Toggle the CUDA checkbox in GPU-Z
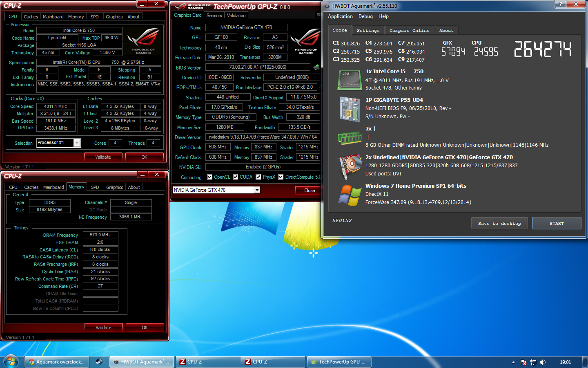The width and height of the screenshot is (588, 368). [x=235, y=177]
